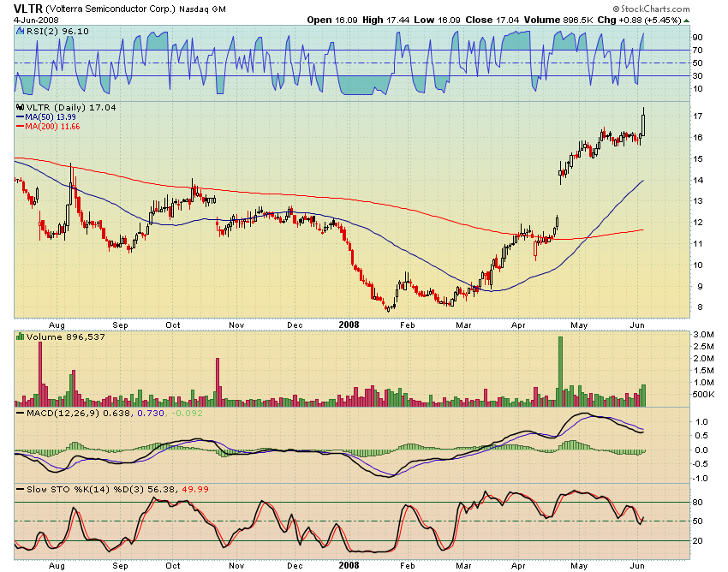
Task: Click the RSI(2) 96.10 label
Action: point(57,31)
